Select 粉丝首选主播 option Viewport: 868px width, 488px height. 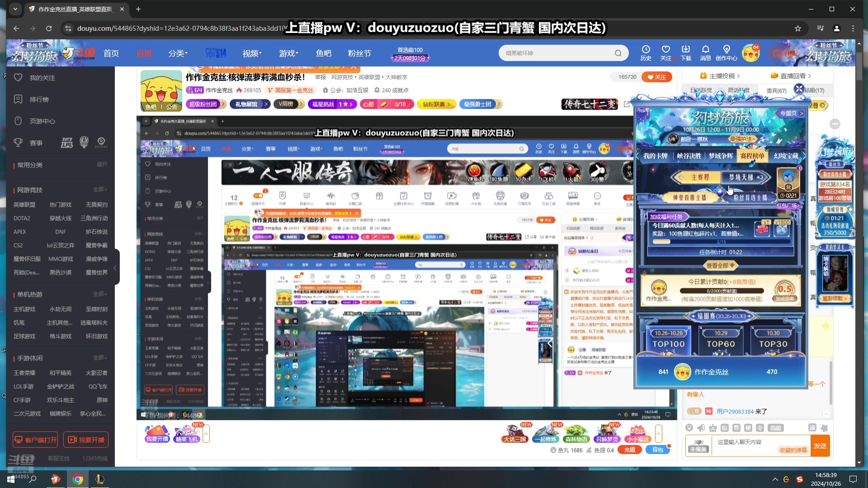point(750,197)
